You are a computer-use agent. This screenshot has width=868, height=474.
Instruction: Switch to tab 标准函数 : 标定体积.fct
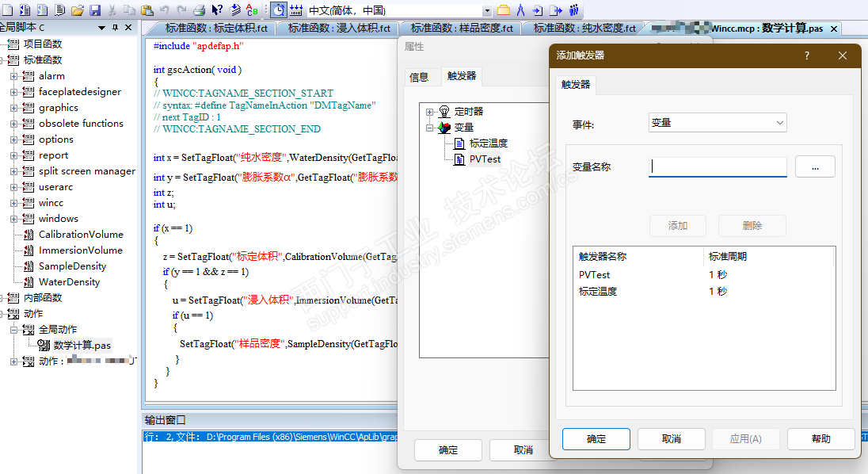216,29
